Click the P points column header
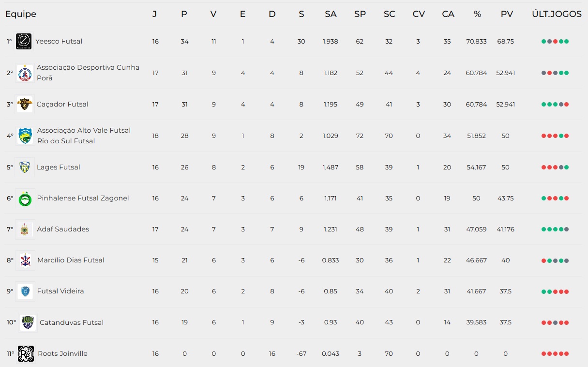Viewport: 588px width, 367px height. coord(184,14)
